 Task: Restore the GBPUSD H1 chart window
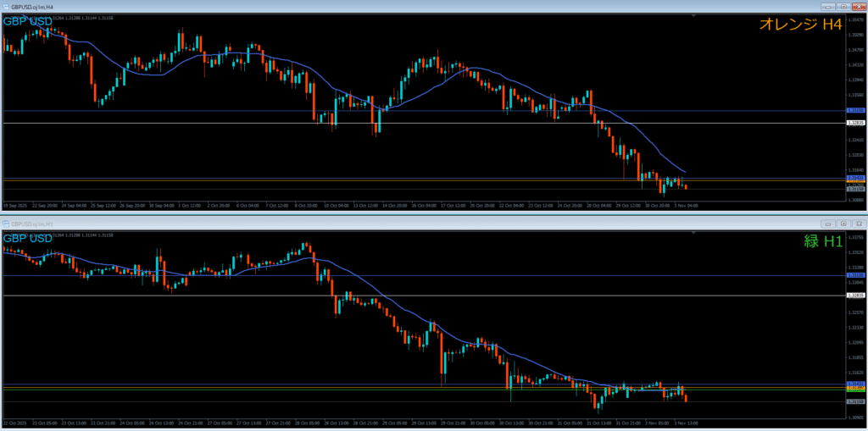point(843,224)
